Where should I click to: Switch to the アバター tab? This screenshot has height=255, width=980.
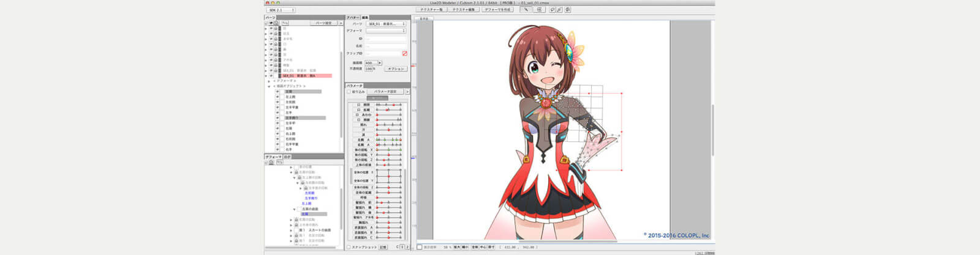click(353, 17)
